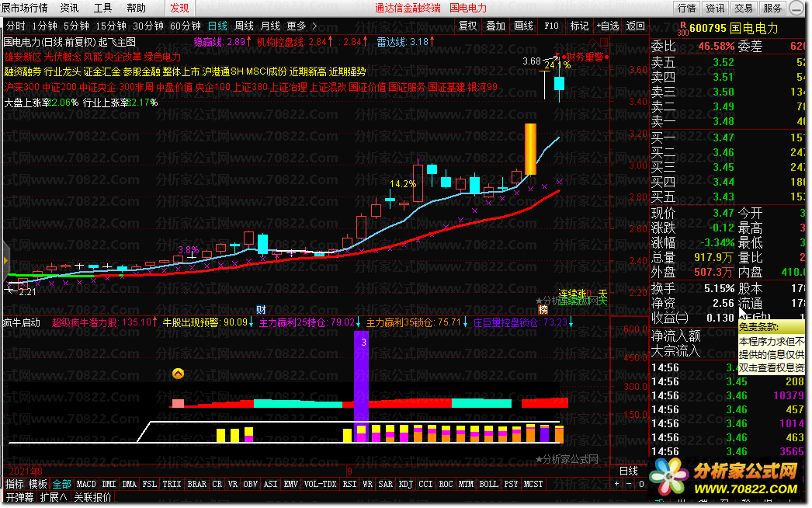812x508 pixels.
Task: Open the 资讯 menu in the menu bar
Action: [x=69, y=8]
